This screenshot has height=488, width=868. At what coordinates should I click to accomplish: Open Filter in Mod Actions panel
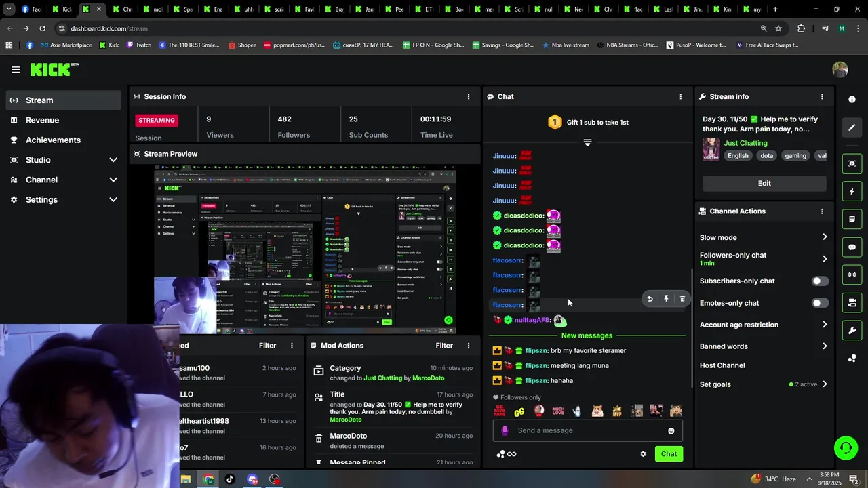click(x=444, y=346)
